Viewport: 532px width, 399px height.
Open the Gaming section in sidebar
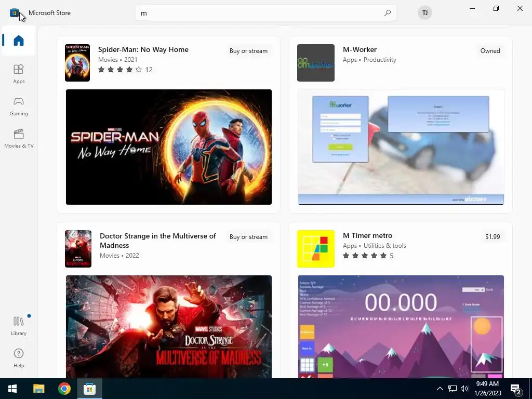19,107
